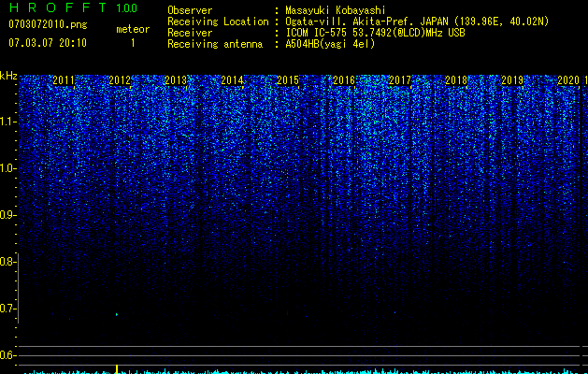Click the 1.1 kHz frequency tick label
This screenshot has height=374, width=588.
point(7,122)
